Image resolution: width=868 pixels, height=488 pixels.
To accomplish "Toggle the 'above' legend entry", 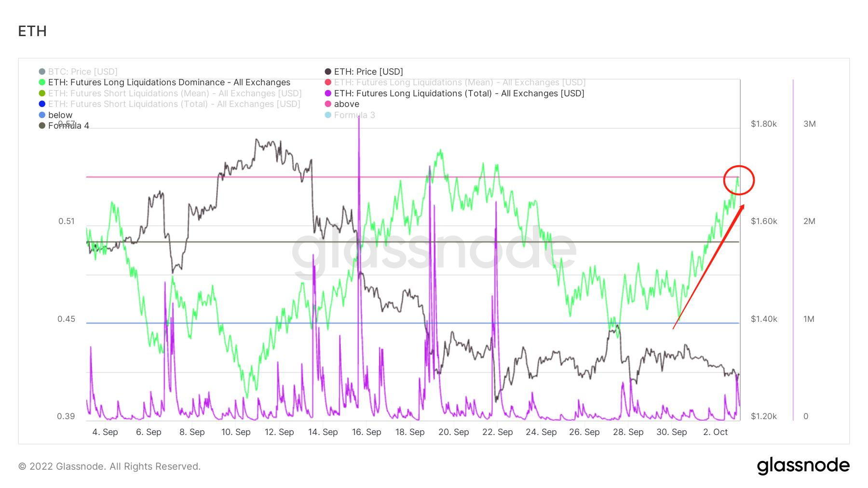I will point(342,104).
